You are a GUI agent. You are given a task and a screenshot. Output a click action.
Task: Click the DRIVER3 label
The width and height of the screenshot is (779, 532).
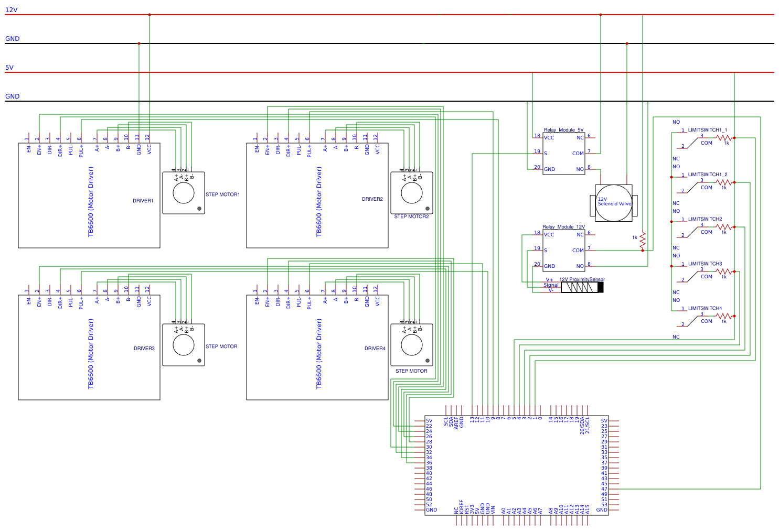click(144, 349)
